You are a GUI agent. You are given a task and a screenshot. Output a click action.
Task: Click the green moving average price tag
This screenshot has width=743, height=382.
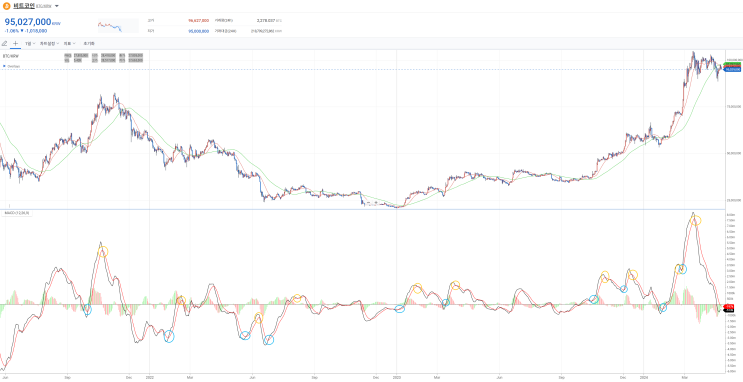pyautogui.click(x=733, y=64)
